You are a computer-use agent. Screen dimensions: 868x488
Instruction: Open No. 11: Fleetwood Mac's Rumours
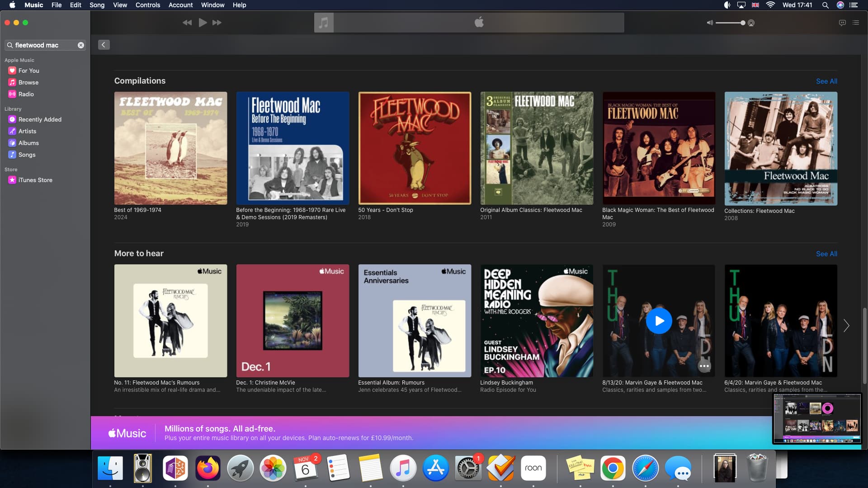pyautogui.click(x=170, y=321)
